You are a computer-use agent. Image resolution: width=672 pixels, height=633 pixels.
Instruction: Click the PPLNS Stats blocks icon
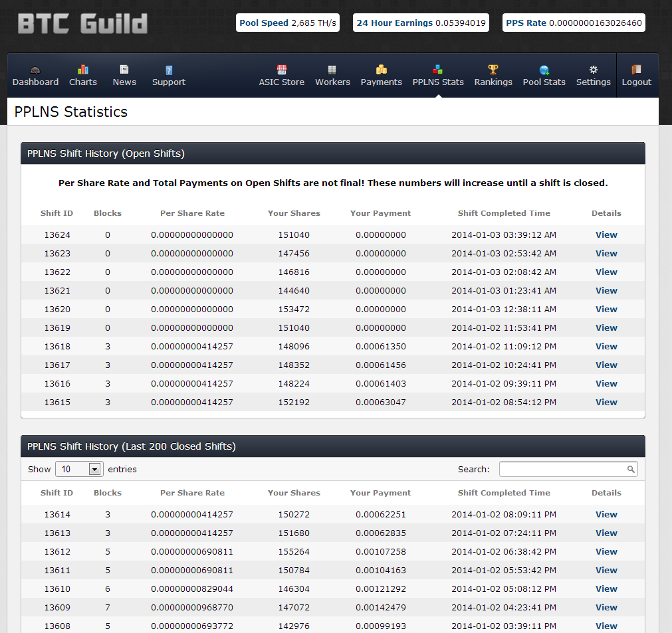click(x=437, y=69)
